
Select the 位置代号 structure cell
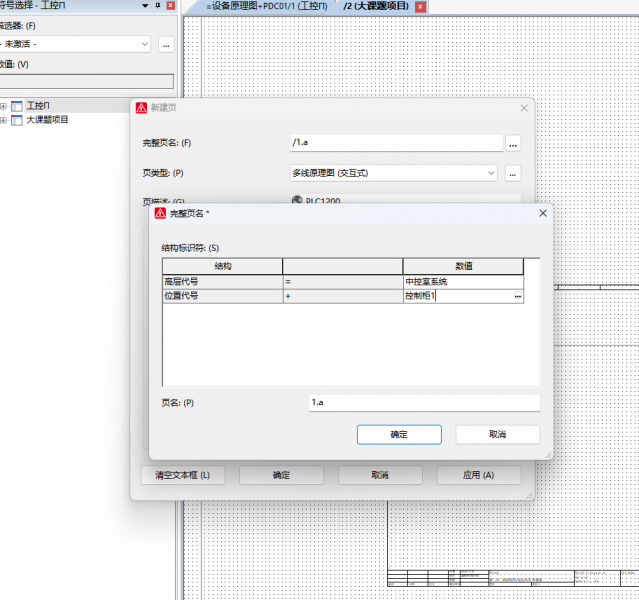coord(223,296)
